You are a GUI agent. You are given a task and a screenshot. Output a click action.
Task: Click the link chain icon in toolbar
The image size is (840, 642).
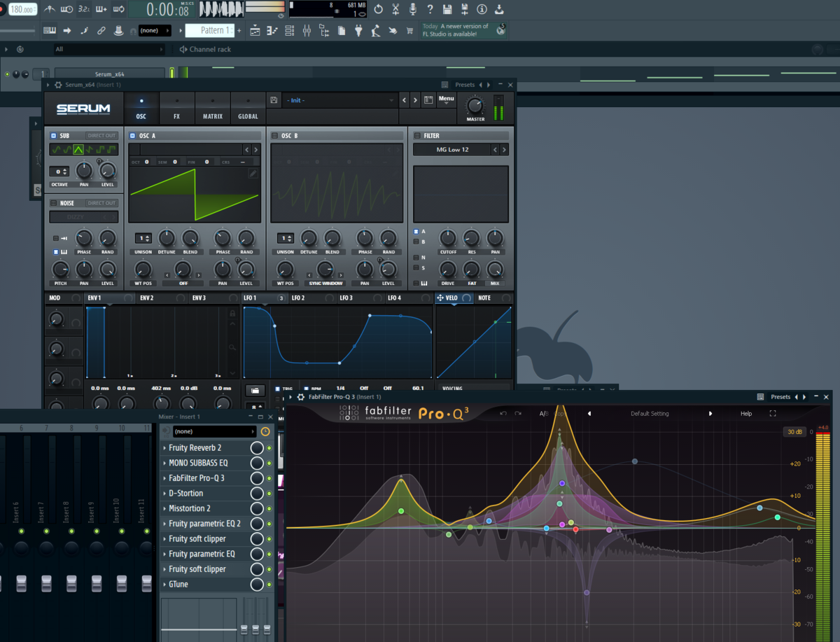pyautogui.click(x=101, y=31)
